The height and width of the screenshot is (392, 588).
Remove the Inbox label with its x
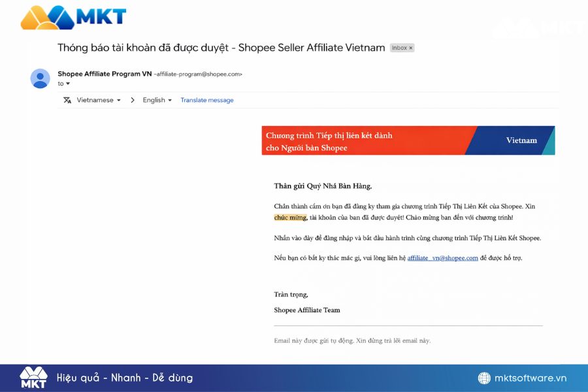411,48
